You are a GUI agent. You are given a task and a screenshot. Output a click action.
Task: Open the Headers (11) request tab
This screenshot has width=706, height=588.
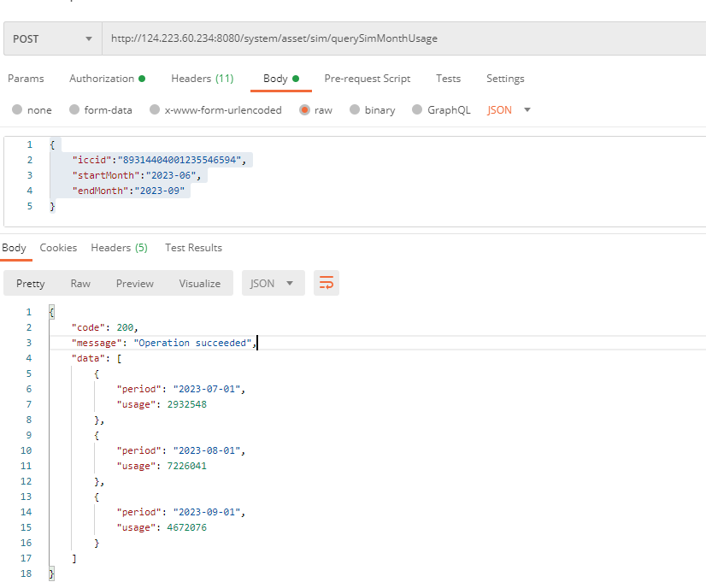pyautogui.click(x=202, y=79)
